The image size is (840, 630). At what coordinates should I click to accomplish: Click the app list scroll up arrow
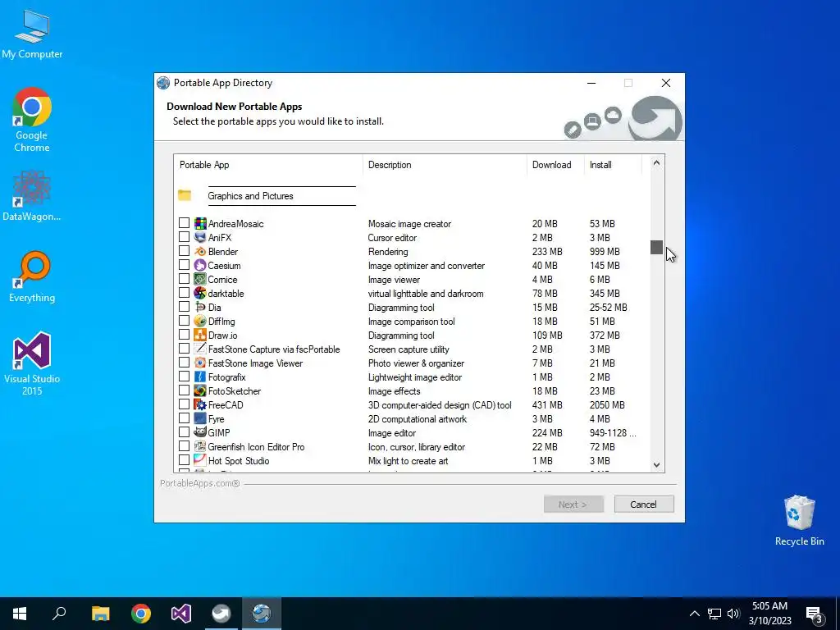point(656,163)
